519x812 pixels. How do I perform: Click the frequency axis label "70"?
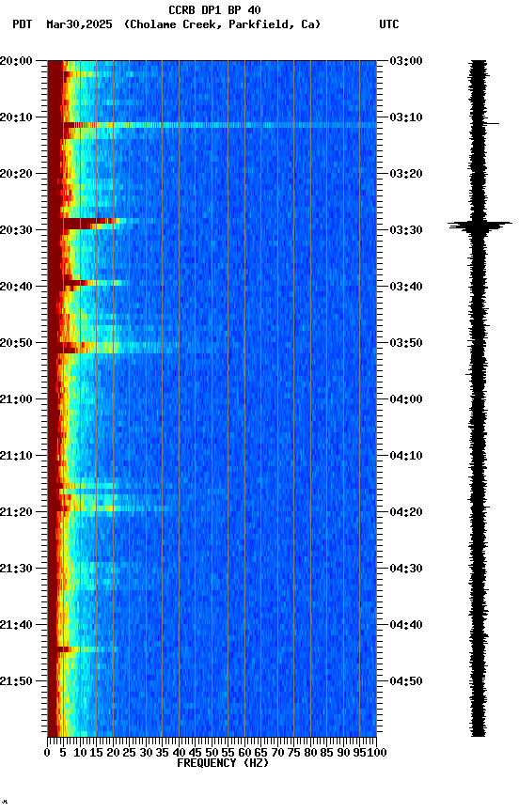277,753
